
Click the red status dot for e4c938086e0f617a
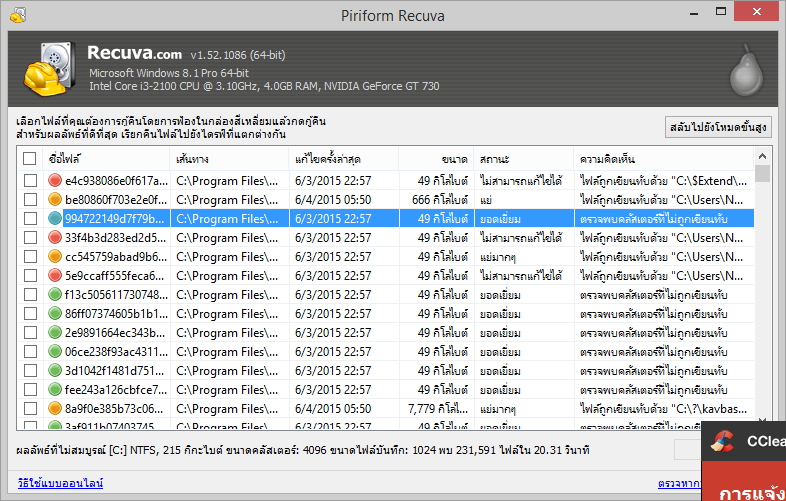tap(55, 180)
